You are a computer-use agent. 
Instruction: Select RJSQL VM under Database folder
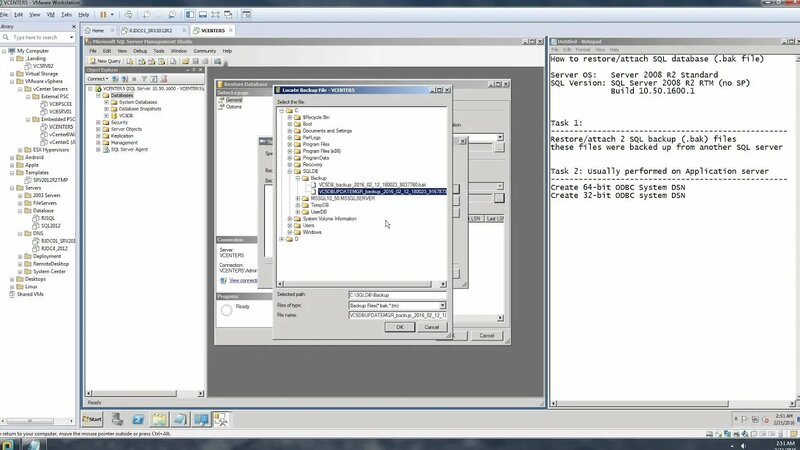click(48, 218)
